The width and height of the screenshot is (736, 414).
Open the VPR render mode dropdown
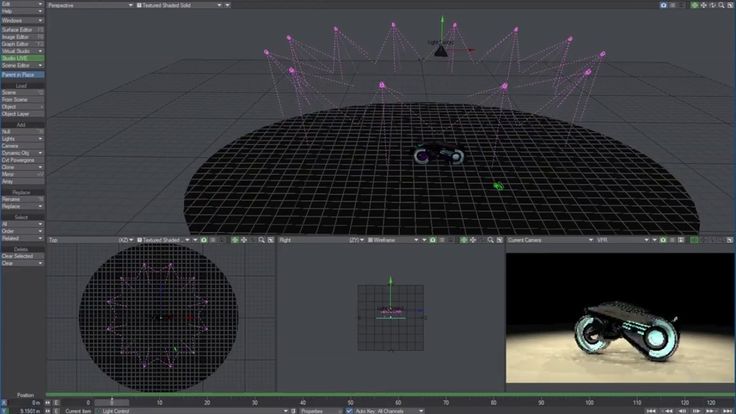pyautogui.click(x=623, y=240)
